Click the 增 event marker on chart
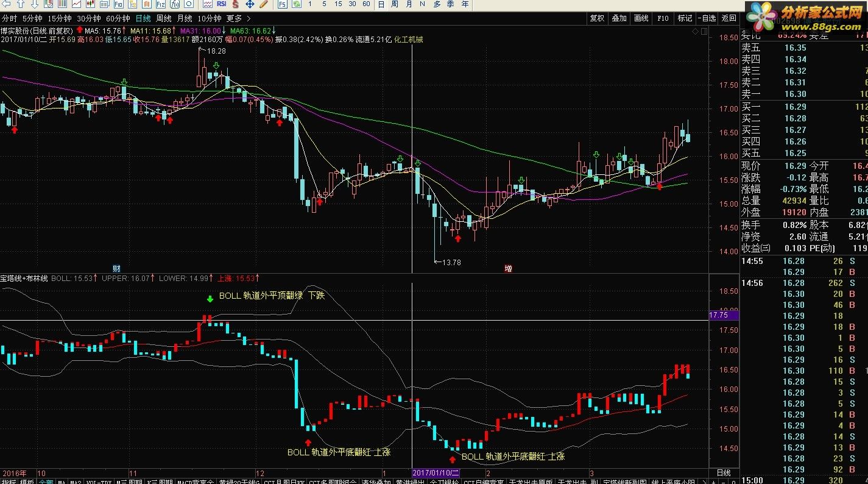Viewport: 868px width, 484px height. click(x=508, y=268)
